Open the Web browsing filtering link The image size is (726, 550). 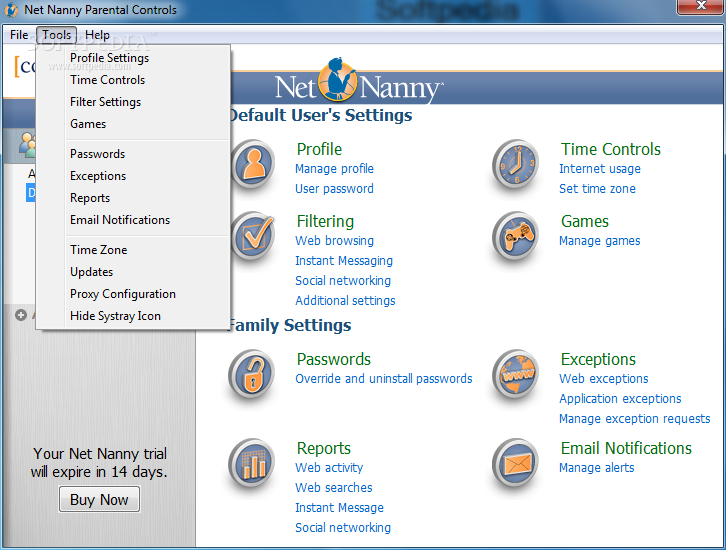click(x=335, y=241)
